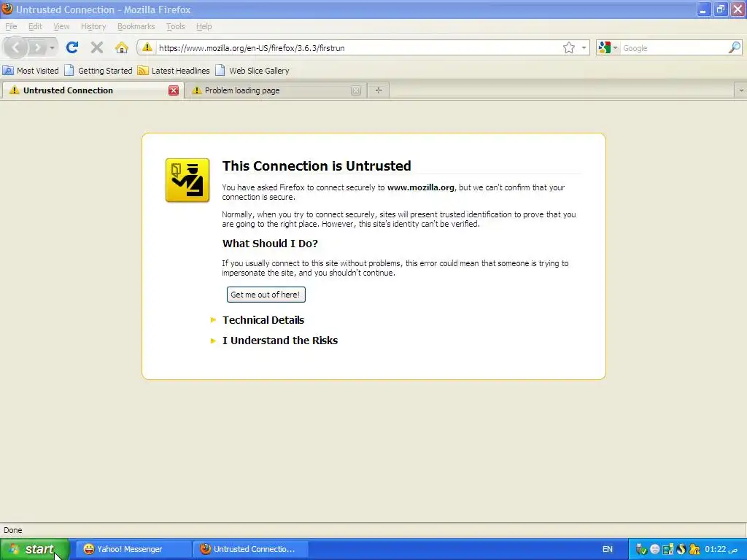Open the Tools menu
This screenshot has height=560, width=747.
175,26
